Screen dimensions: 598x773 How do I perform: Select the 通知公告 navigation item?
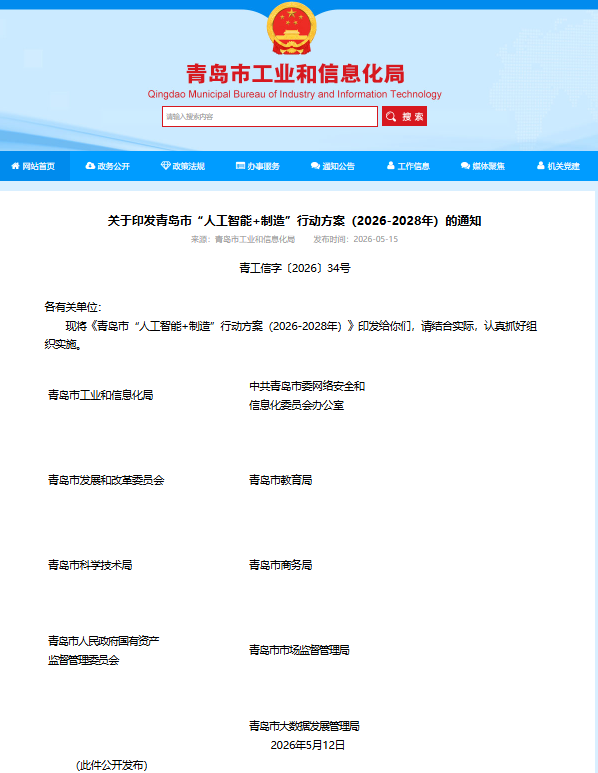(333, 166)
